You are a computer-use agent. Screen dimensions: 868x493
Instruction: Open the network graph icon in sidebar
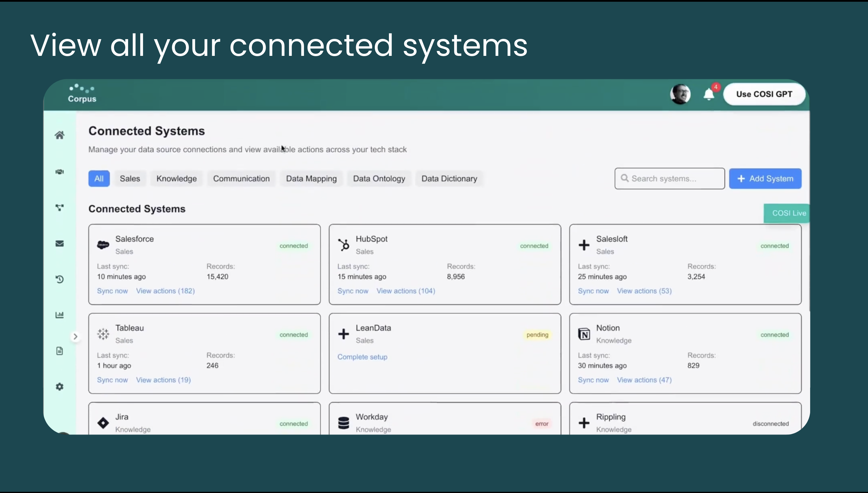(60, 208)
